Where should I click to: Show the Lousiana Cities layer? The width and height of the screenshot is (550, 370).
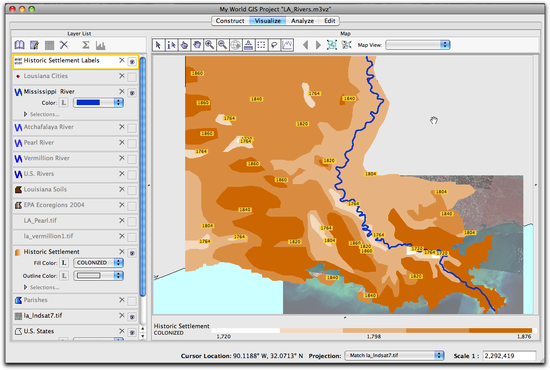coord(132,77)
